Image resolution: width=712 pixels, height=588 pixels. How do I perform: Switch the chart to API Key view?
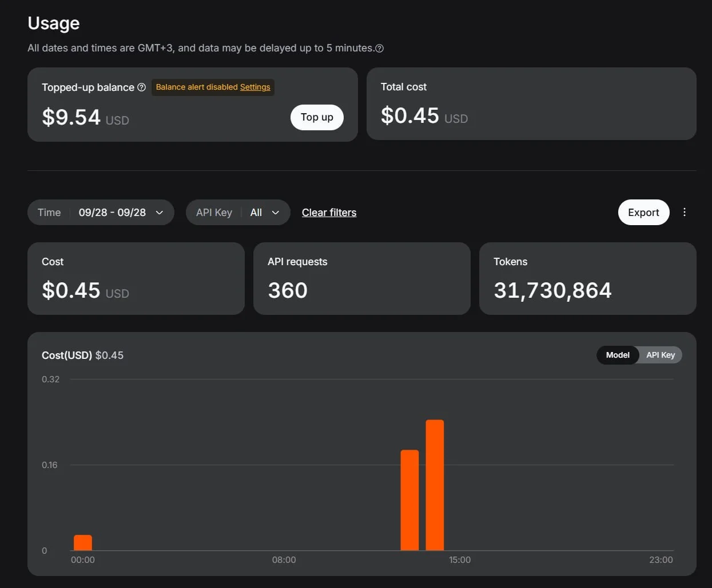coord(661,355)
